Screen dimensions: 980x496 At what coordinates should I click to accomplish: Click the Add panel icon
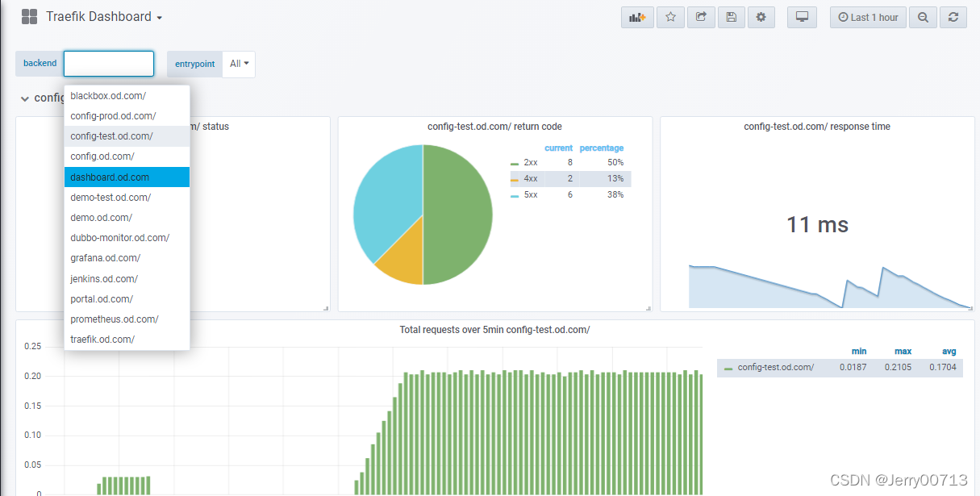click(637, 17)
